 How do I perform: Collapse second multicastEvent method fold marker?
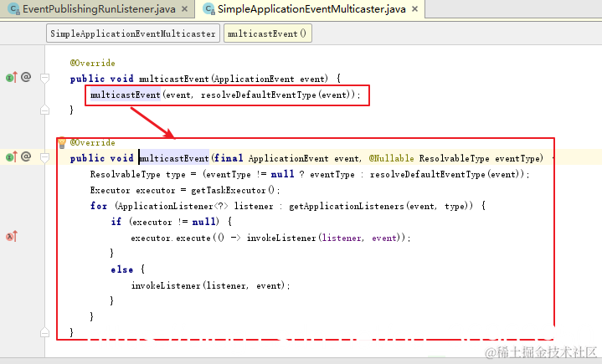point(44,157)
